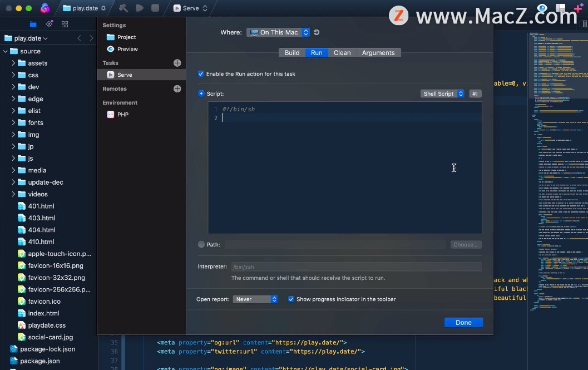Screen dimensions: 588x370
Task: Expand the css folder
Action: click(13, 75)
